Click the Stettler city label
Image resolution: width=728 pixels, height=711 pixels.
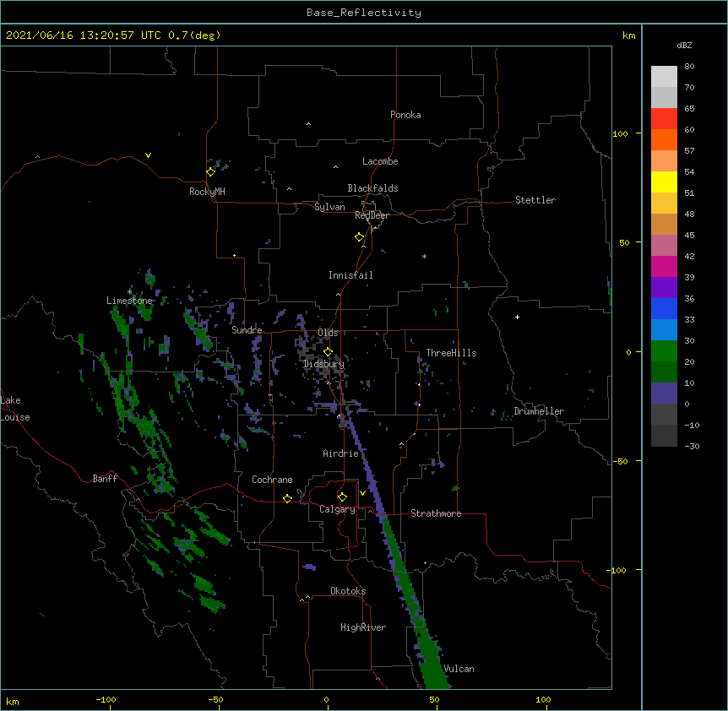pyautogui.click(x=535, y=200)
